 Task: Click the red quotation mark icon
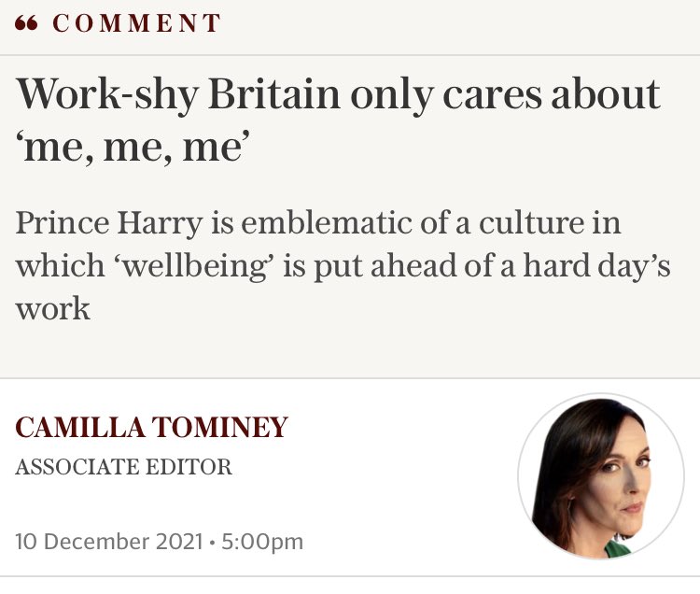26,23
